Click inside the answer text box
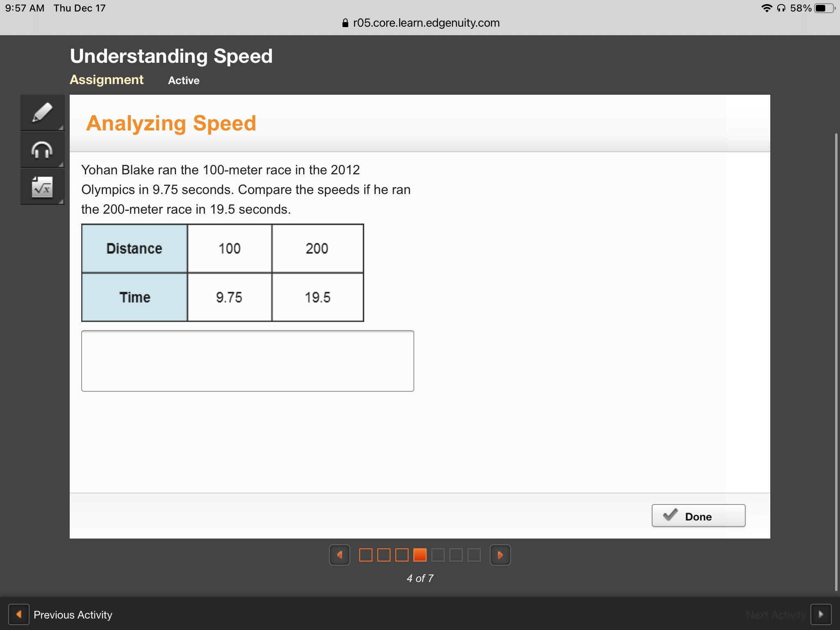The height and width of the screenshot is (630, 840). tap(247, 361)
